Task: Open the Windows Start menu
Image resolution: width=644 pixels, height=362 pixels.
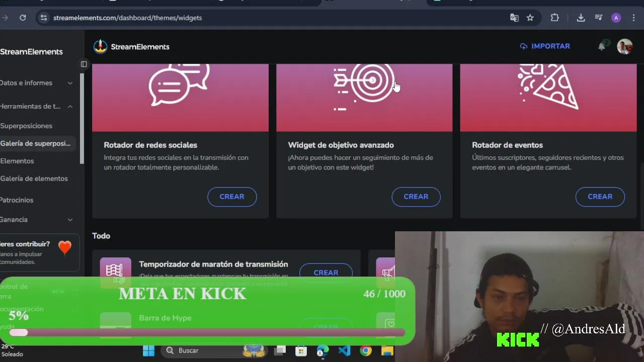Action: (148, 350)
